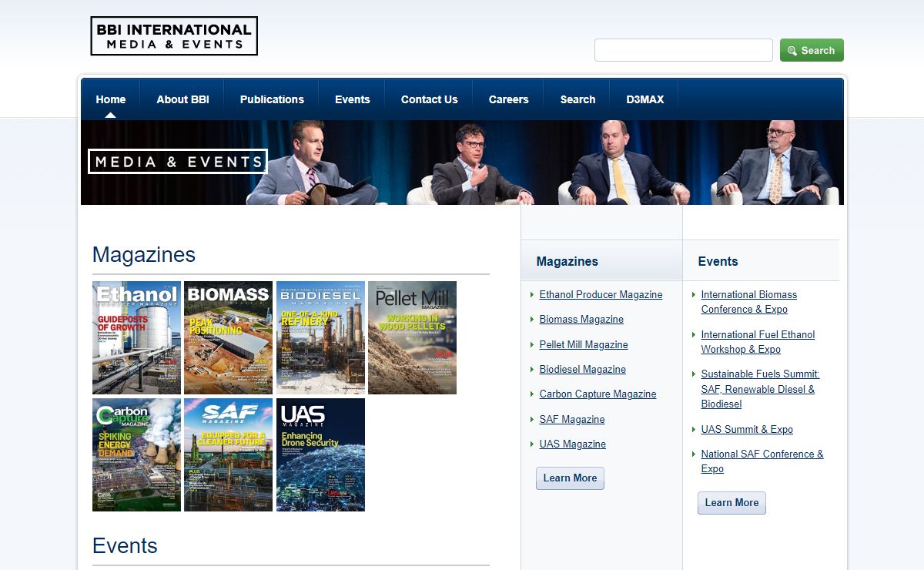The height and width of the screenshot is (570, 924).
Task: Click the Media & Events banner image
Action: pyautogui.click(x=462, y=163)
